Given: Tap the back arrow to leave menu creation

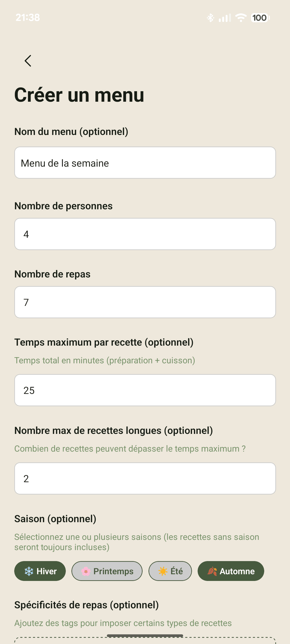Looking at the screenshot, I should tap(28, 61).
